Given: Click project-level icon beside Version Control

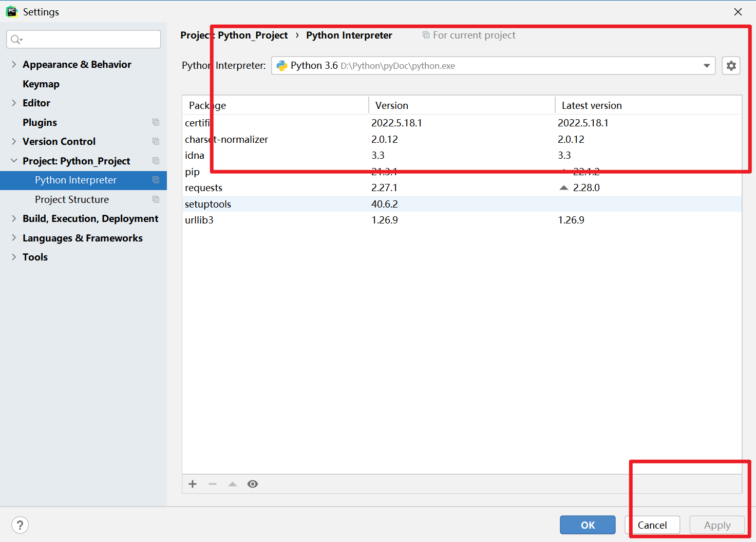Looking at the screenshot, I should 156,141.
